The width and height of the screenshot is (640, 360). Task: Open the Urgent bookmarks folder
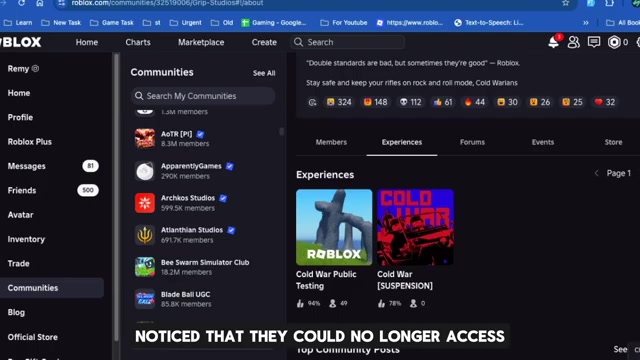click(x=185, y=23)
